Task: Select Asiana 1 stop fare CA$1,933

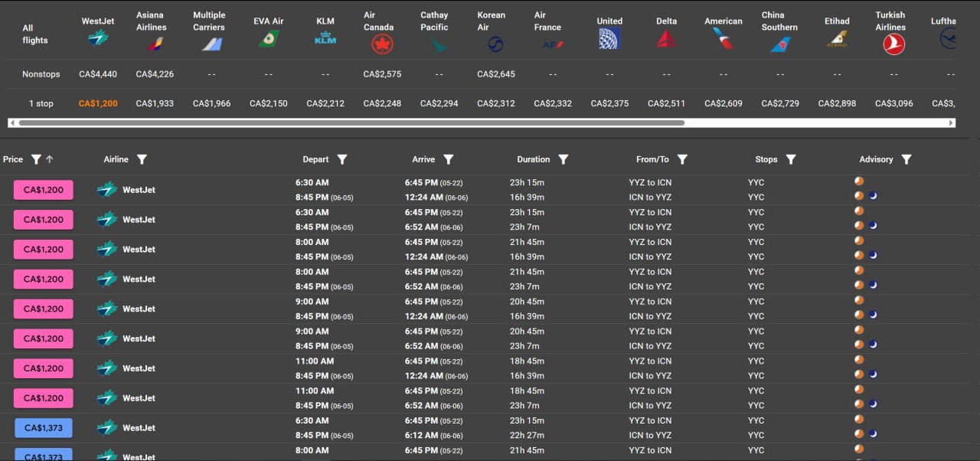Action: [x=155, y=103]
